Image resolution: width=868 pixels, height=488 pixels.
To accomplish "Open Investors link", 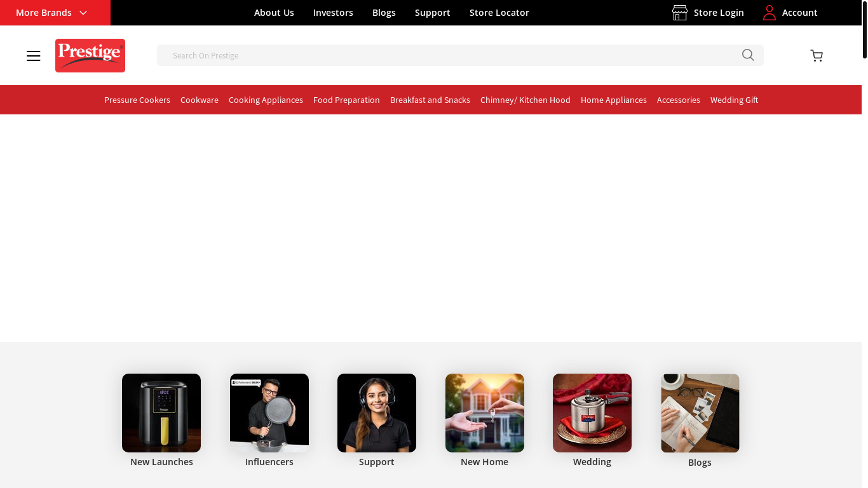I will 333,13.
